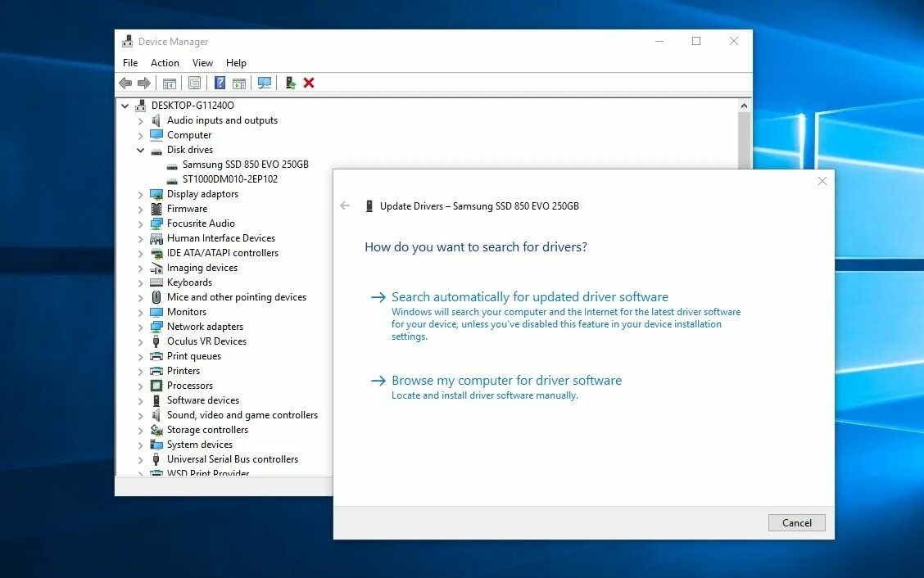Viewport: 924px width, 578px height.
Task: Click the blue Help question mark icon
Action: pyautogui.click(x=220, y=83)
